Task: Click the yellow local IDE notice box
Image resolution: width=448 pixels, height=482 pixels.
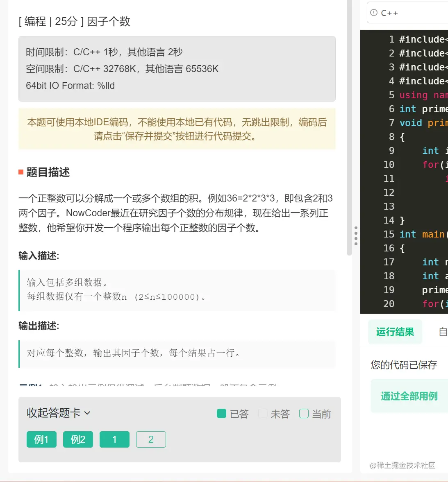Action: pos(177,129)
